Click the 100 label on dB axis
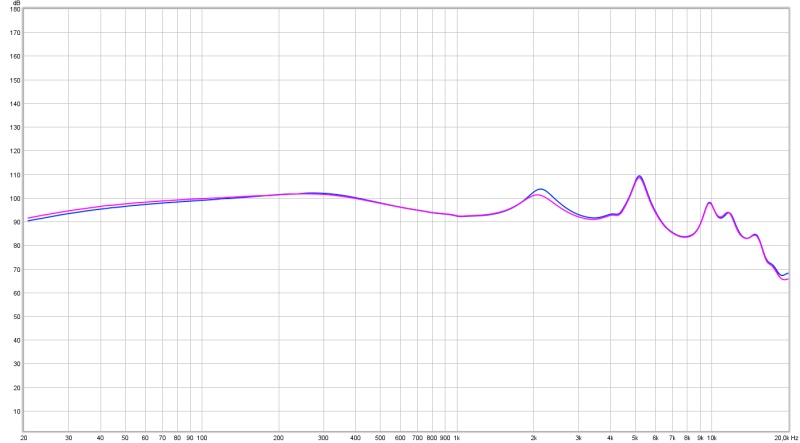Viewport: 800px width, 443px height. click(14, 198)
